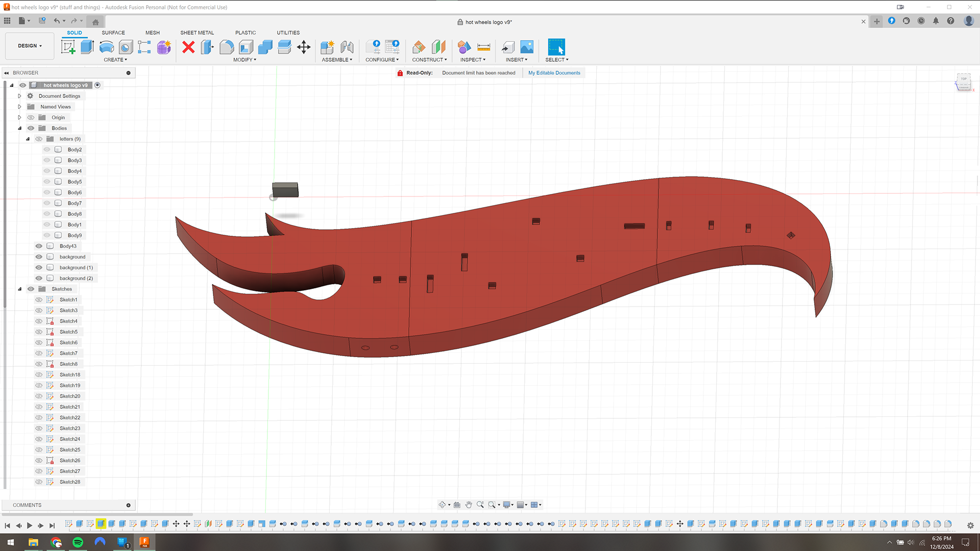Open Chrome from the taskbar
The width and height of the screenshot is (980, 551).
click(56, 542)
